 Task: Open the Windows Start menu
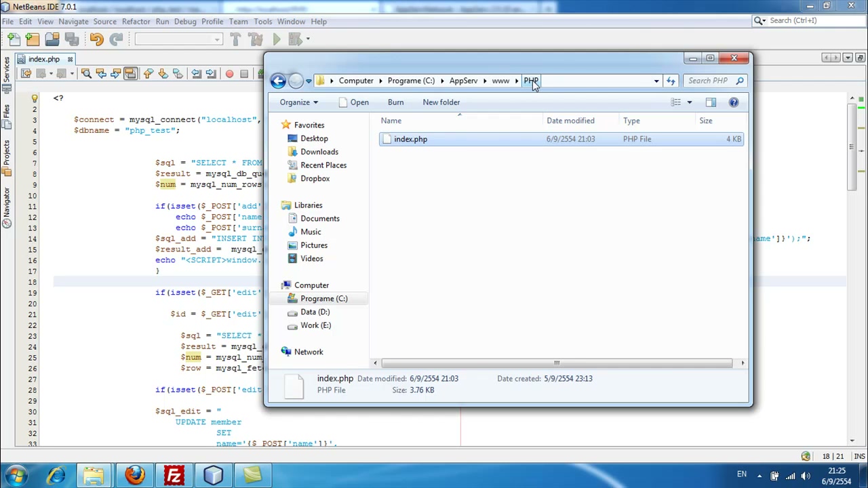coord(15,475)
